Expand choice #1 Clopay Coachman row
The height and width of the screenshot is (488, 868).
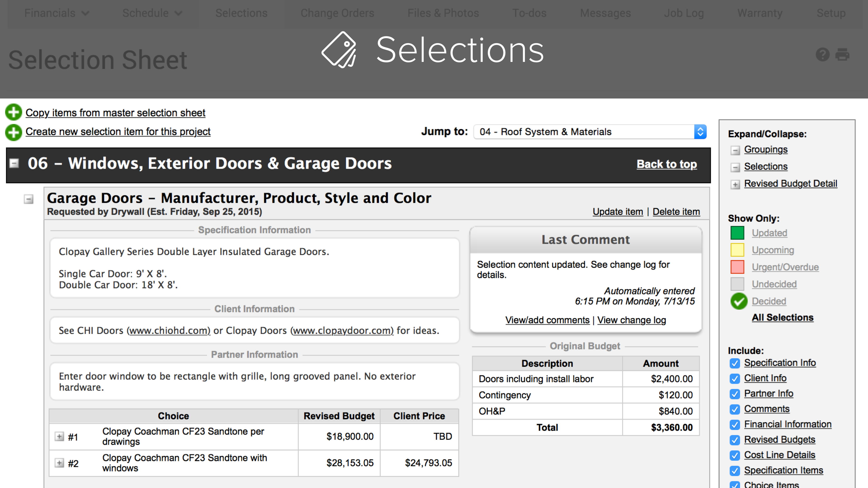(x=59, y=436)
